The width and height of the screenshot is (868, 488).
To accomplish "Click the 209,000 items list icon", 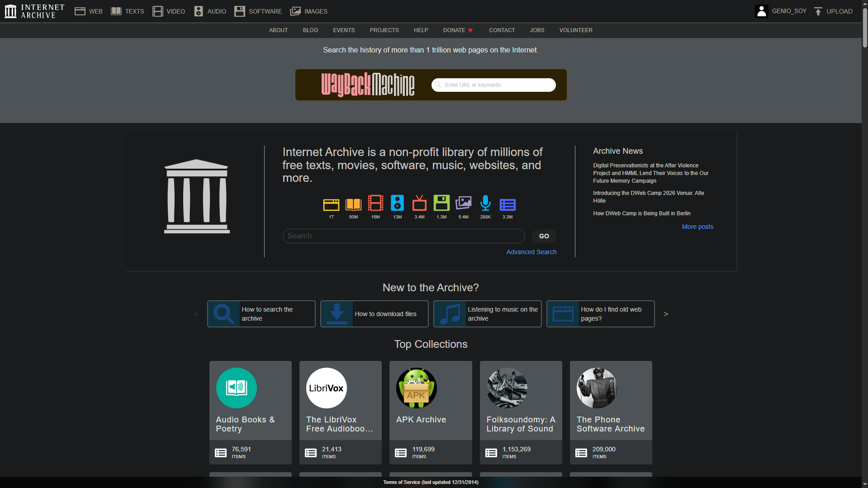I will coord(581,453).
